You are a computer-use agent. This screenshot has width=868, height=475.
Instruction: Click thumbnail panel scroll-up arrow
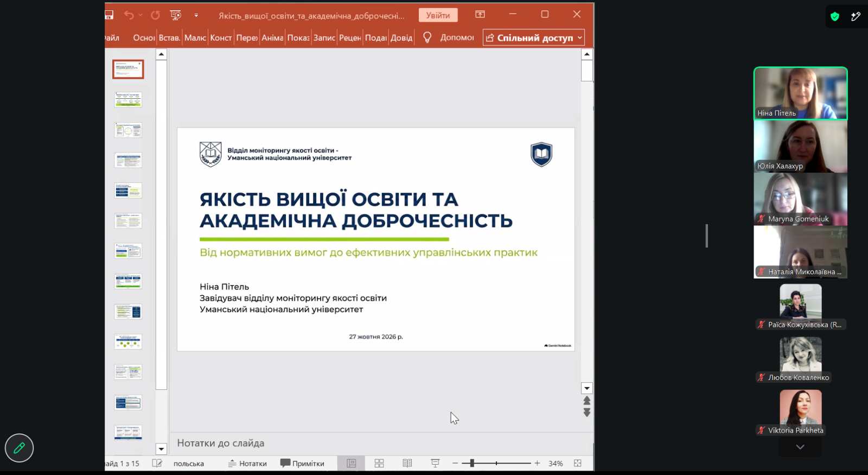(161, 54)
